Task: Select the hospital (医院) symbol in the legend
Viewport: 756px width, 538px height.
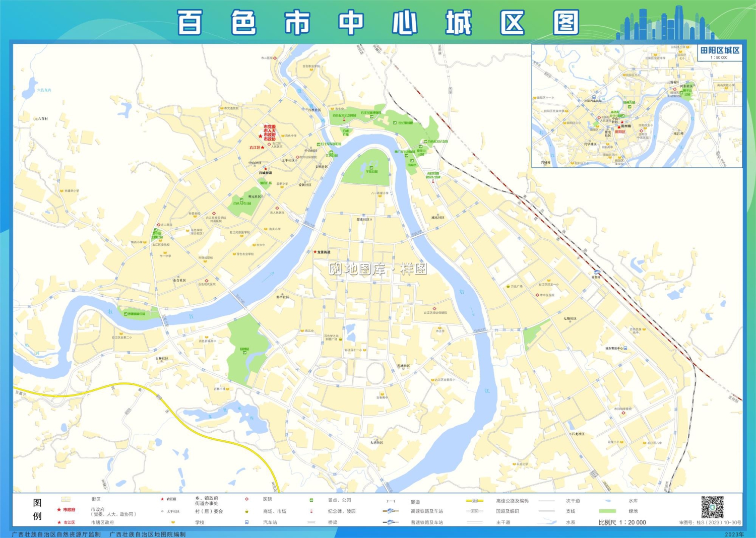Action: tap(246, 500)
